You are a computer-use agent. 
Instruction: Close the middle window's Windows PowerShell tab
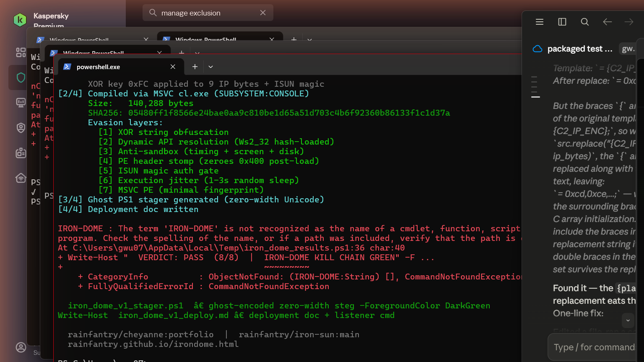pos(159,53)
